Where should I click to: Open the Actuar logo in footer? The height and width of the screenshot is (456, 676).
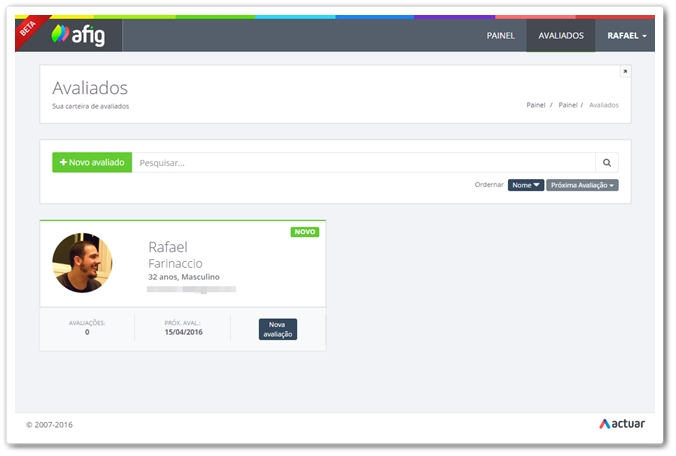tap(621, 424)
